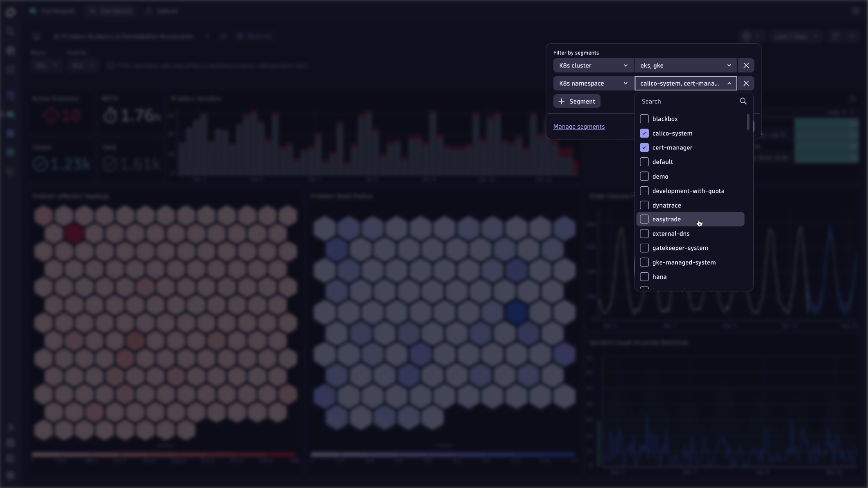The image size is (868, 488).
Task: Check the development-with-quota namespace
Action: [x=644, y=191]
